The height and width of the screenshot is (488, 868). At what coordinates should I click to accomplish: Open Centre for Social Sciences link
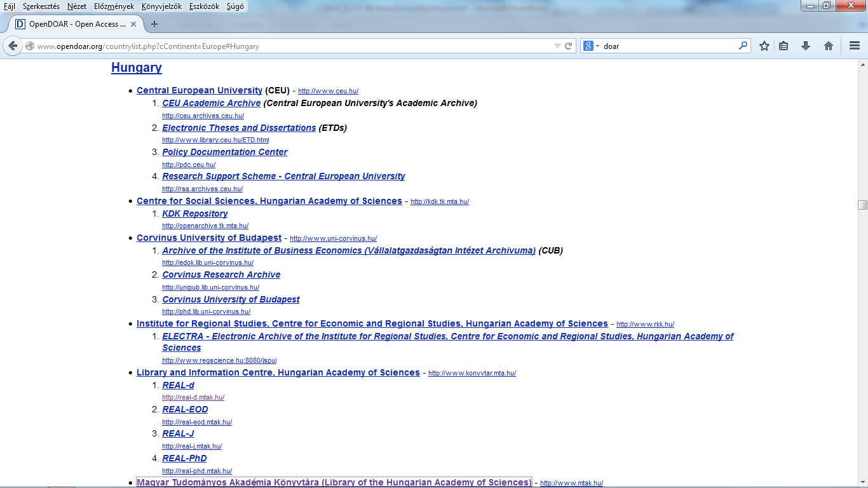coord(269,201)
